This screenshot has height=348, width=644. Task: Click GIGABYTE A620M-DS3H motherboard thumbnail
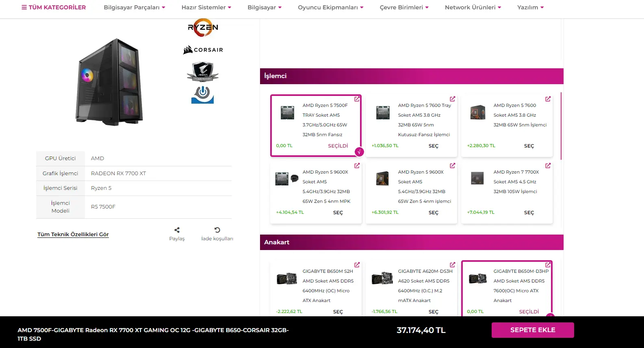point(382,278)
